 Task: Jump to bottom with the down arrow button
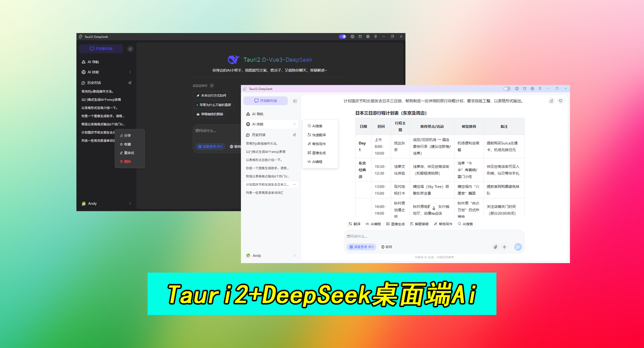click(434, 208)
